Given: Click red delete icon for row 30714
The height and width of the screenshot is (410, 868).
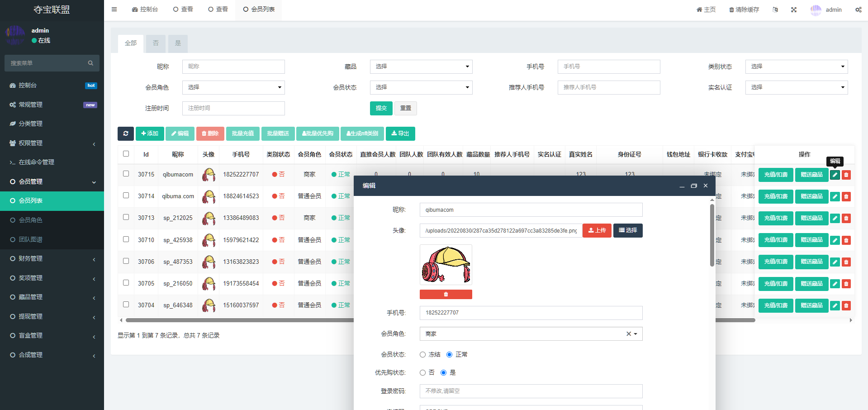Looking at the screenshot, I should tap(846, 196).
